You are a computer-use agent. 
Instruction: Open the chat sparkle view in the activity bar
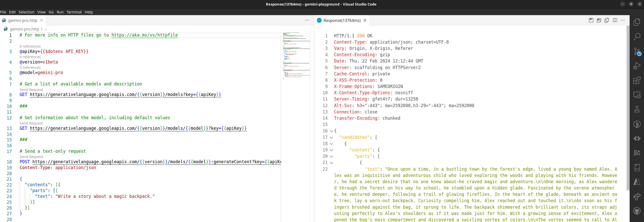pyautogui.click(x=637, y=153)
